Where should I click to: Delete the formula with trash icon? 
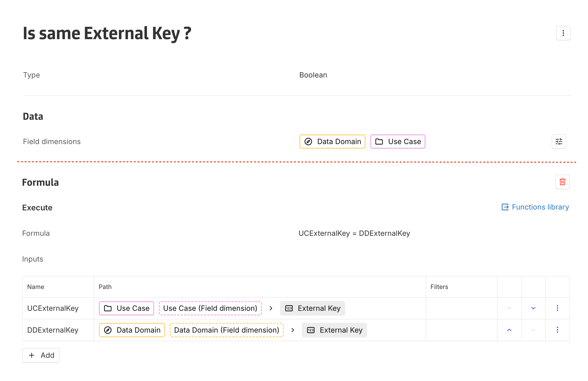click(562, 182)
